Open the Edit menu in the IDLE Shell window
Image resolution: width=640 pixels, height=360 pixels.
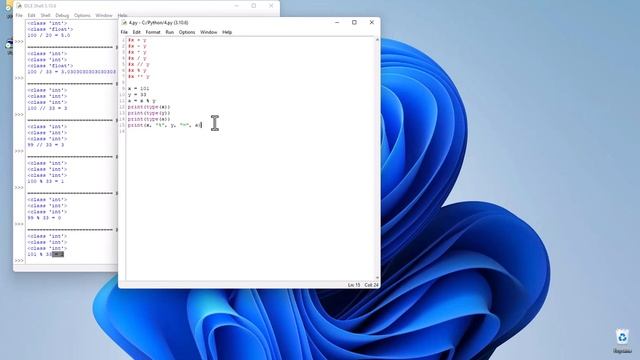(x=31, y=16)
